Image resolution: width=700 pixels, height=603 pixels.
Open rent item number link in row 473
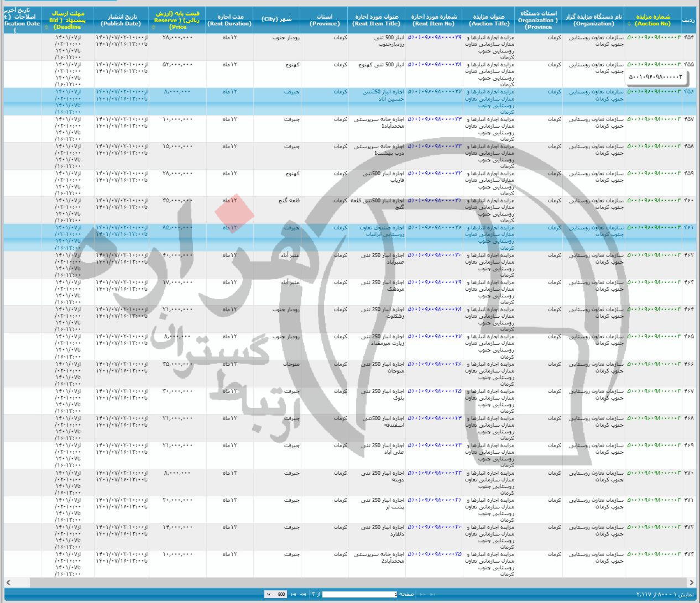[434, 554]
